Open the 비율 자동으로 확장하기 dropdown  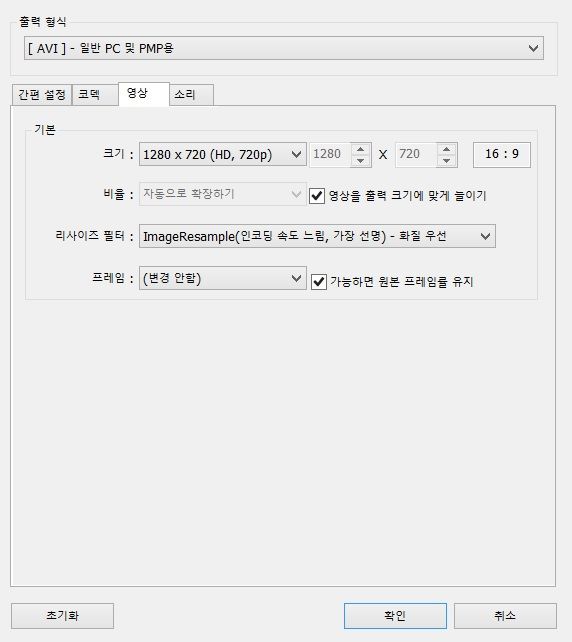[x=223, y=194]
